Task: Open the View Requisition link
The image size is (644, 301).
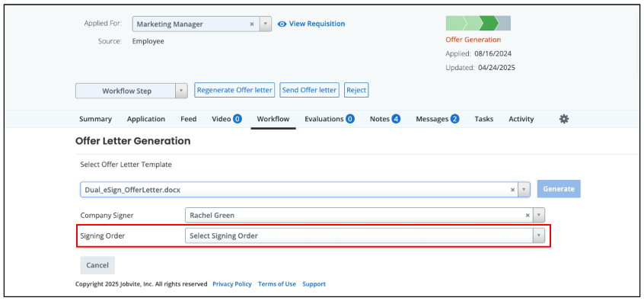Action: [x=317, y=24]
